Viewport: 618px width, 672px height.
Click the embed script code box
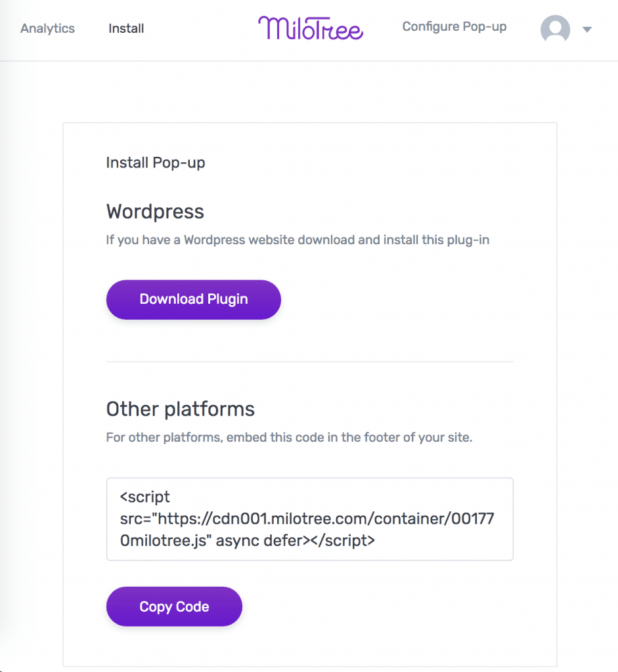pos(309,518)
